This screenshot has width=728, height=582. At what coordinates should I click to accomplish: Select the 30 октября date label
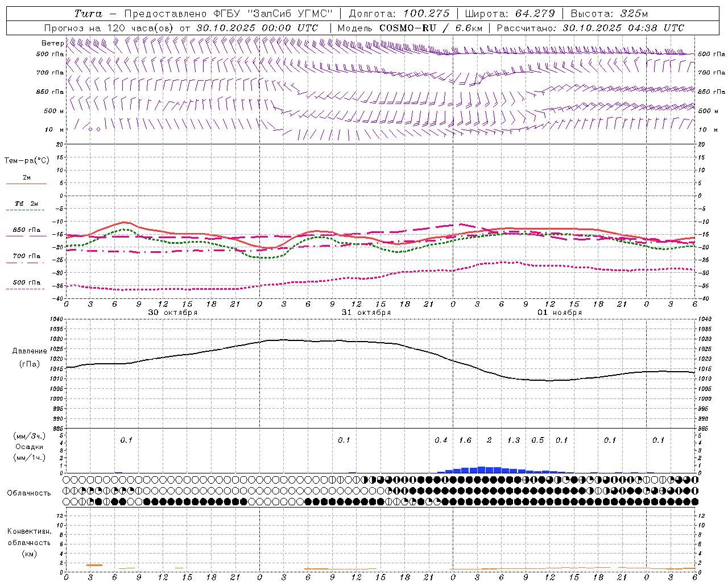point(173,313)
